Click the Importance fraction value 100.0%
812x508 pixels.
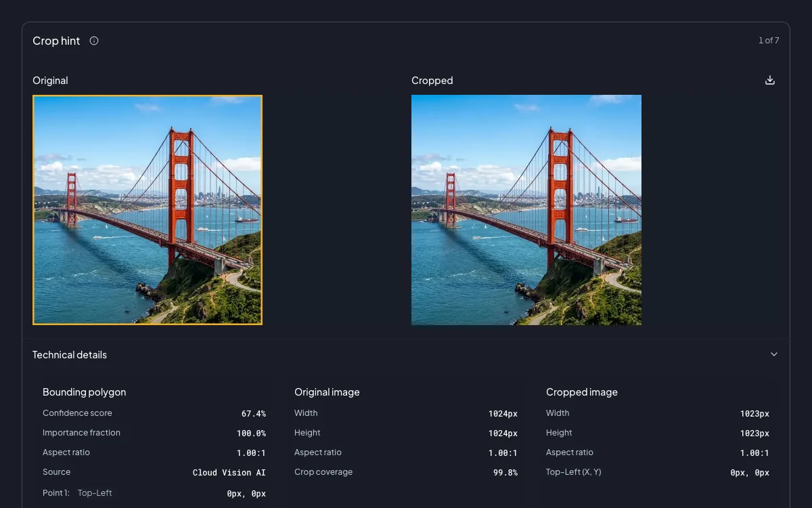coord(251,433)
